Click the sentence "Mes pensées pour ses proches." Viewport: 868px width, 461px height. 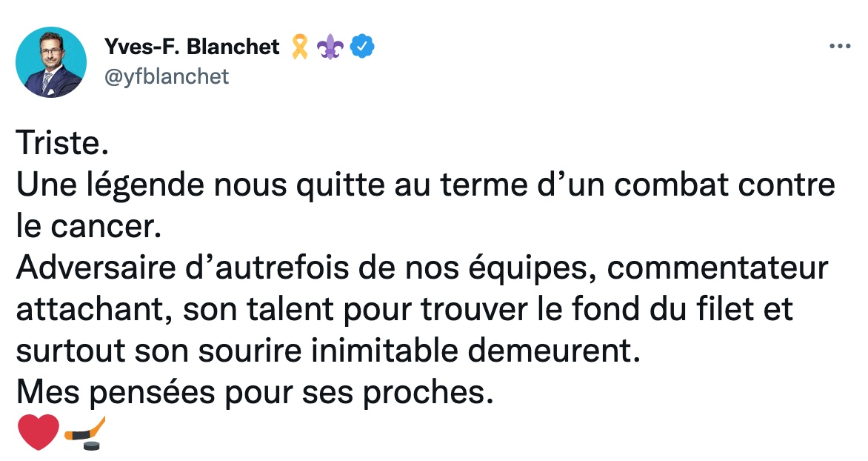[255, 394]
